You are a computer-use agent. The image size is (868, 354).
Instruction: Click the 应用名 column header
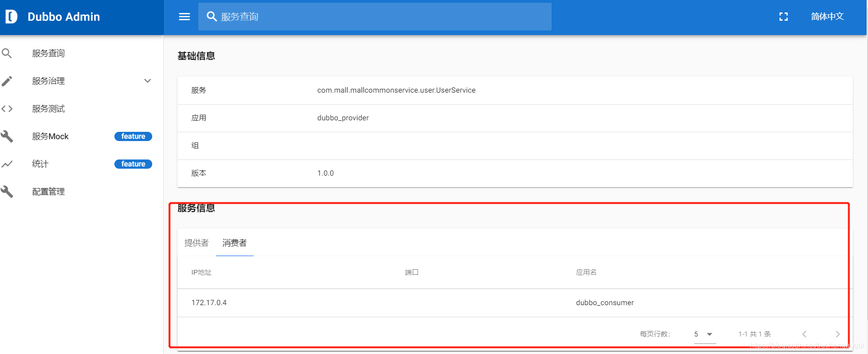[x=586, y=272]
